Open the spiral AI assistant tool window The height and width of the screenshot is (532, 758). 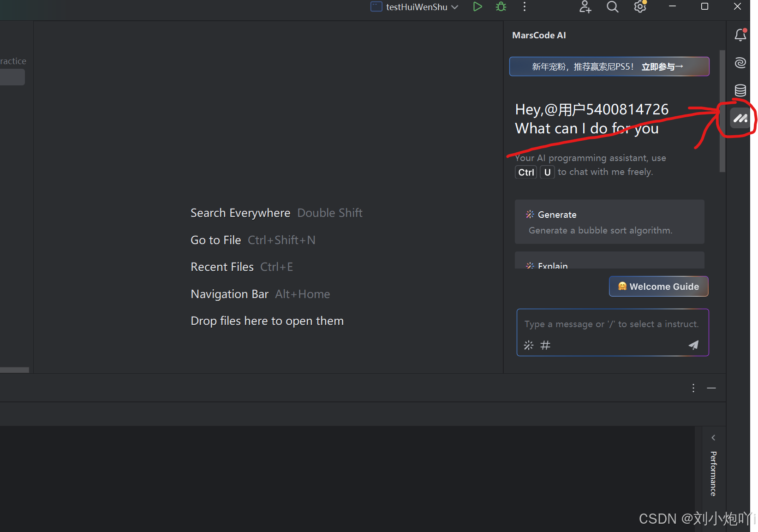pos(740,63)
